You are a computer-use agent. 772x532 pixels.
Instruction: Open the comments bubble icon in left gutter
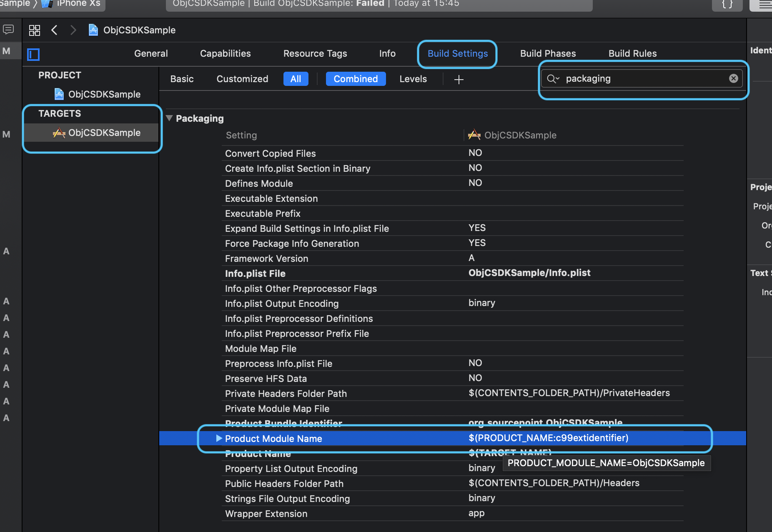(x=8, y=30)
